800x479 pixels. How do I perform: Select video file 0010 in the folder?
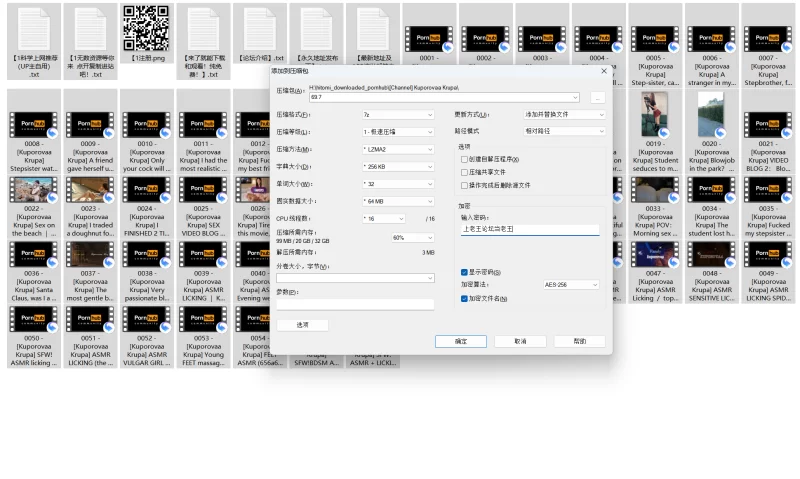pyautogui.click(x=147, y=132)
